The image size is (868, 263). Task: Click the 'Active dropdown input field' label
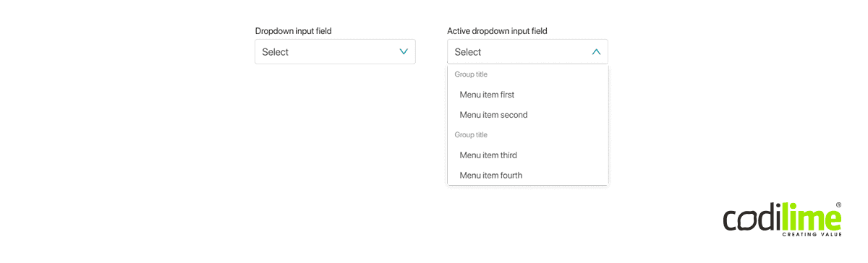pos(497,31)
